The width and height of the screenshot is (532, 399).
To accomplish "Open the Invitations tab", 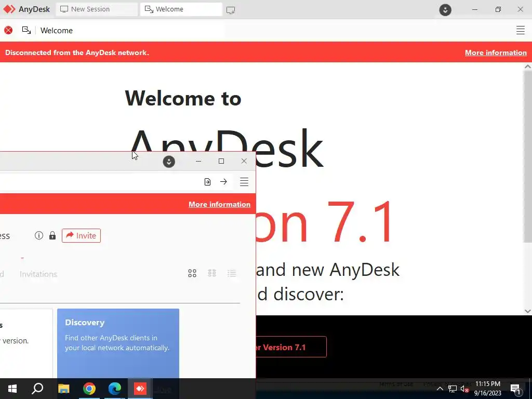I will click(x=38, y=274).
